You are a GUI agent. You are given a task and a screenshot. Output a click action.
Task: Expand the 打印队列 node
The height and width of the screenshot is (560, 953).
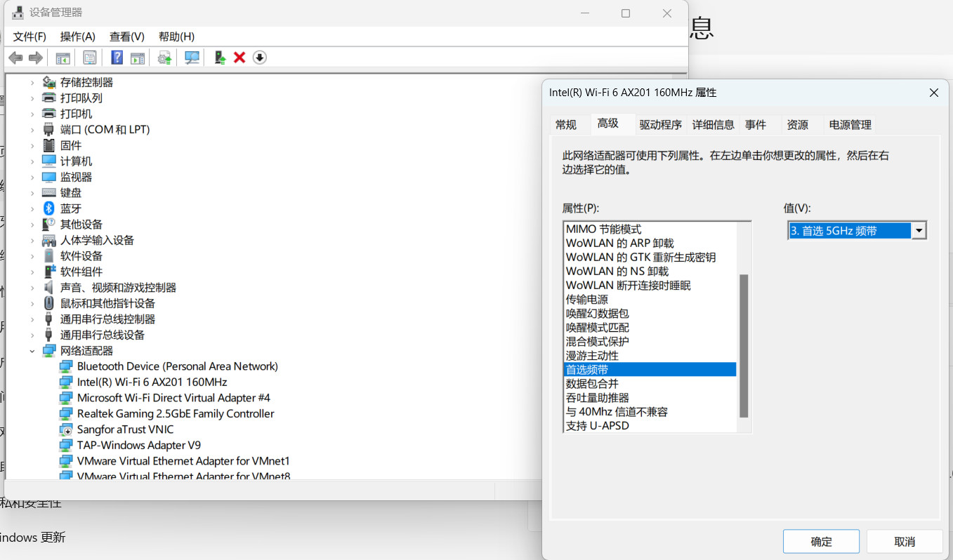(x=32, y=98)
